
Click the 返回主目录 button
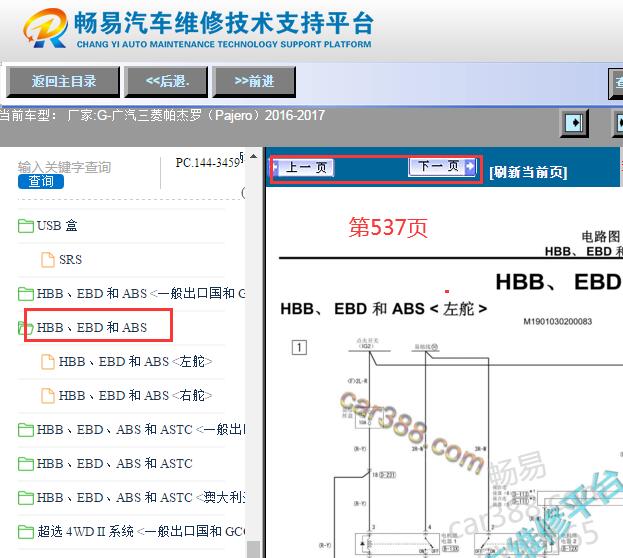coord(63,81)
